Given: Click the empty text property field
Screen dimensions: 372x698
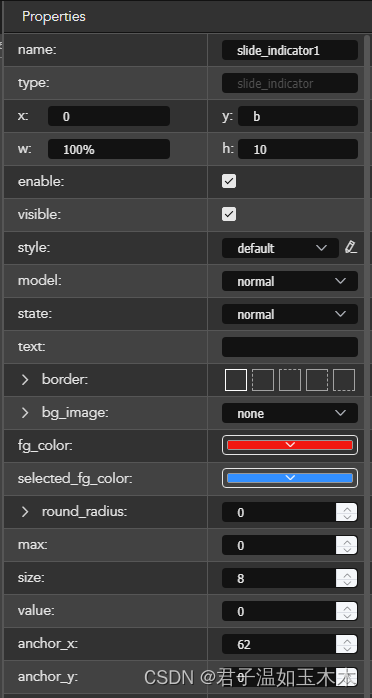Looking at the screenshot, I should click(x=290, y=347).
